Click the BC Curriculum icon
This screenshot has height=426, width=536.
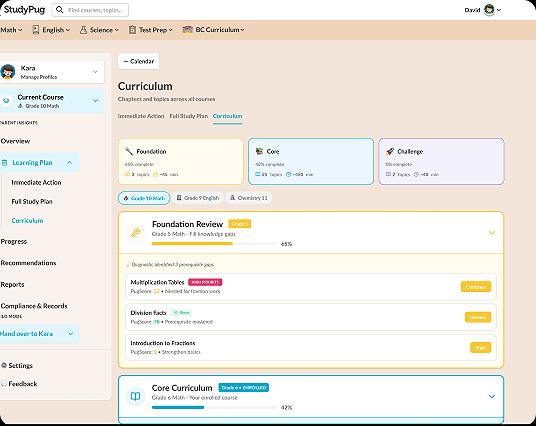[187, 30]
